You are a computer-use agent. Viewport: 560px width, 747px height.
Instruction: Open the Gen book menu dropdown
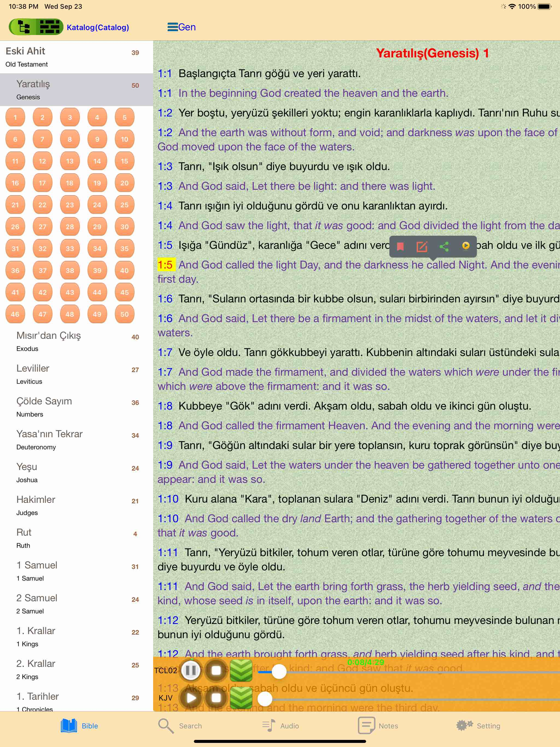(182, 27)
